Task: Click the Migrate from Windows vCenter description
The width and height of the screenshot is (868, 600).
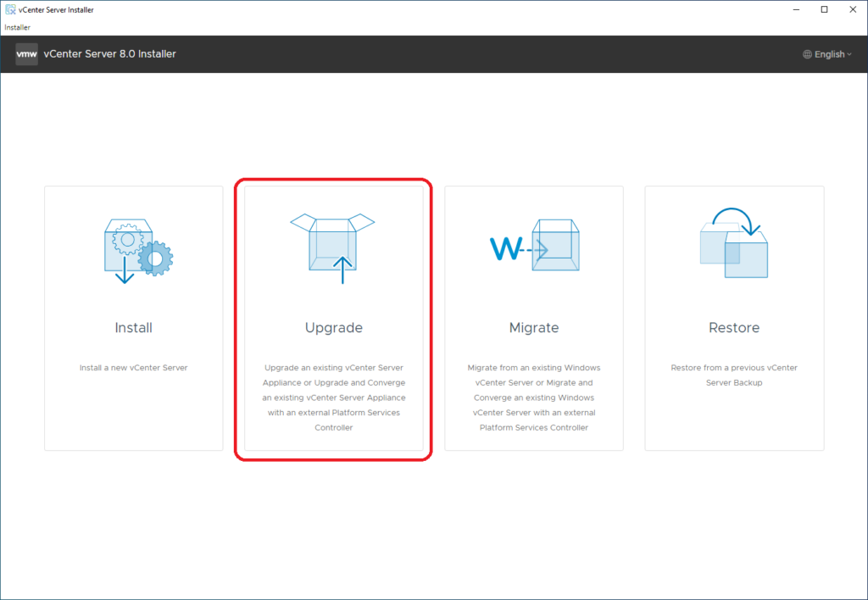Action: [x=533, y=397]
